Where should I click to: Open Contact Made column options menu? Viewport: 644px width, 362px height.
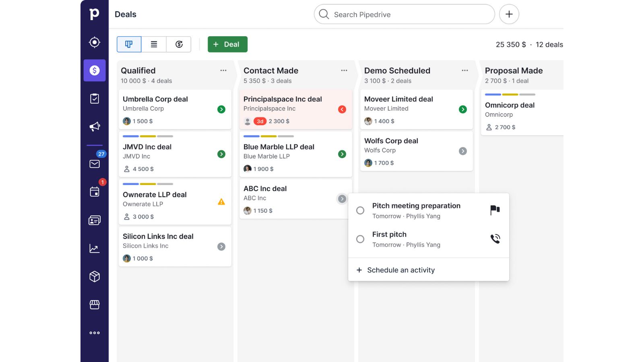(344, 70)
